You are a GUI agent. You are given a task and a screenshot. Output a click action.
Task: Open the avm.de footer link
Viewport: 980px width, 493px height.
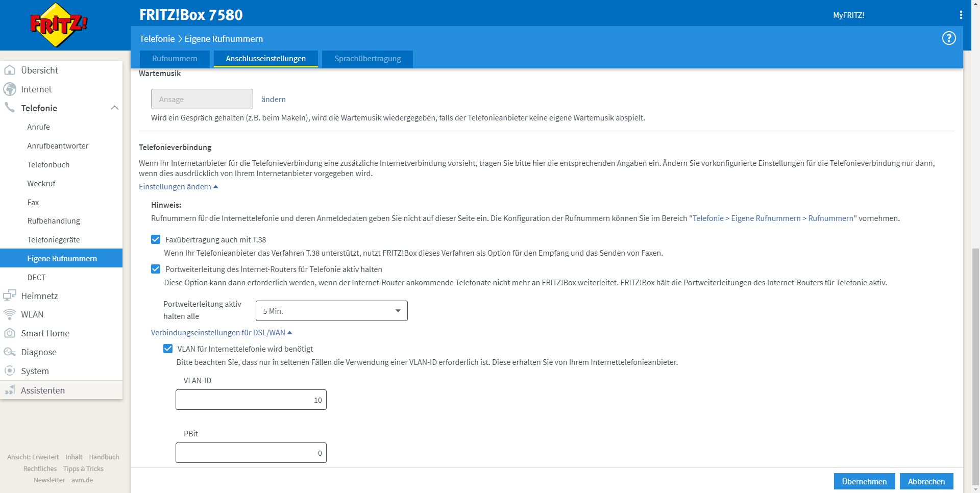pos(82,480)
